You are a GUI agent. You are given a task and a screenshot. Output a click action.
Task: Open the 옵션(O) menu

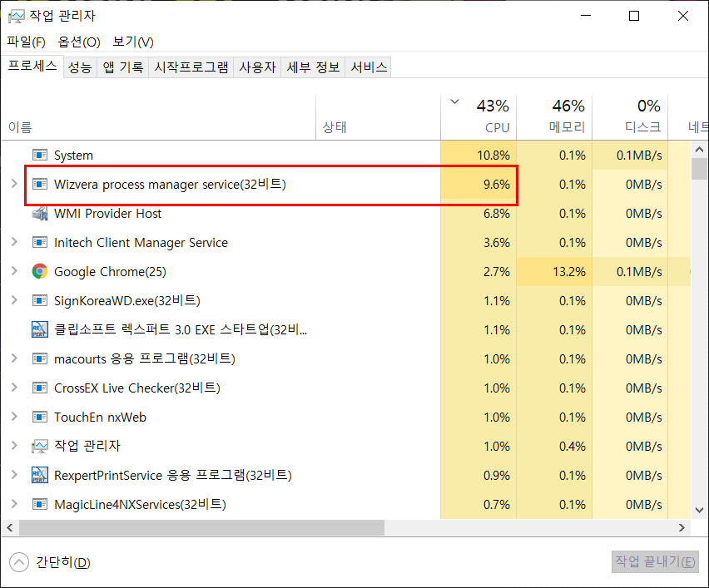79,42
